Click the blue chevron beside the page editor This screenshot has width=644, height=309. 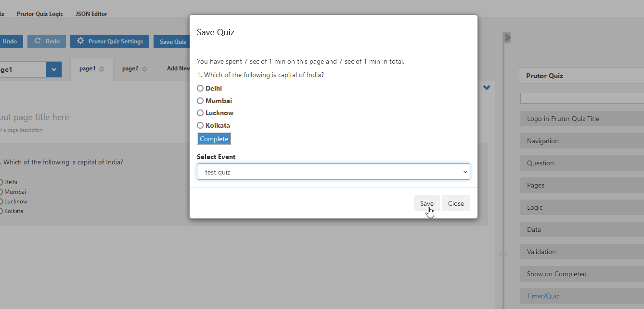pyautogui.click(x=487, y=88)
